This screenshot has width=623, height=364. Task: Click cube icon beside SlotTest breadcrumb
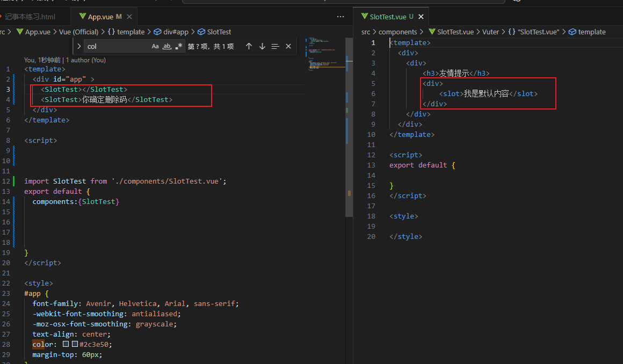[201, 32]
